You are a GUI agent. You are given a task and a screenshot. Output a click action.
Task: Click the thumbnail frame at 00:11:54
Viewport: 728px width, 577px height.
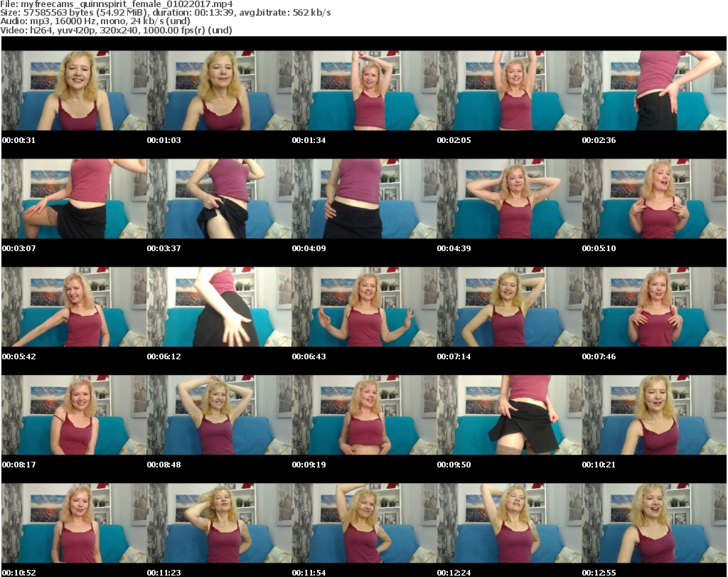(x=364, y=523)
